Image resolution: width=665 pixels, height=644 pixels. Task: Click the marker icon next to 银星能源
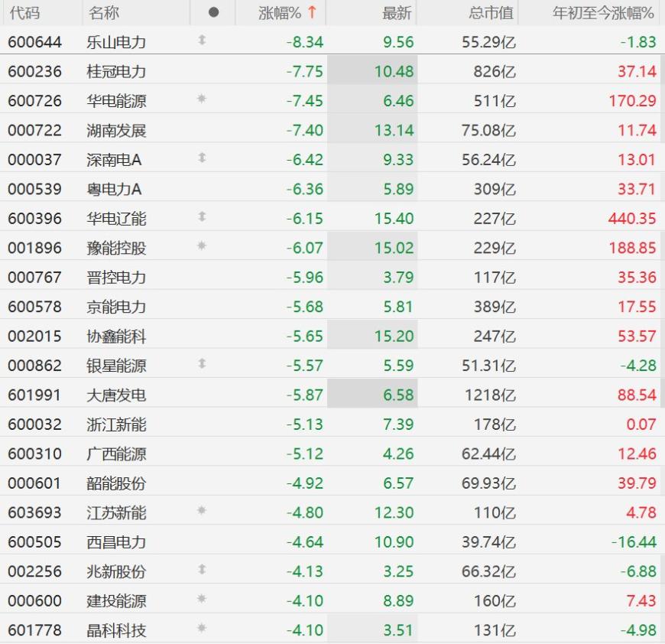point(202,363)
